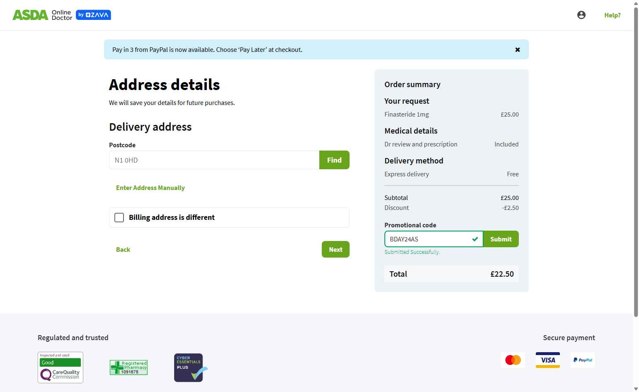Click the ZAVA badge in header
The height and width of the screenshot is (392, 639).
(93, 15)
